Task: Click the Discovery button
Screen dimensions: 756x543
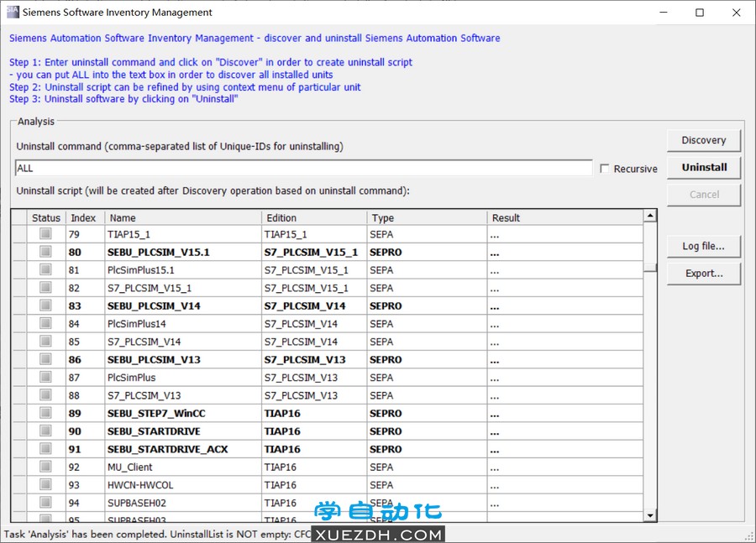Action: click(703, 140)
